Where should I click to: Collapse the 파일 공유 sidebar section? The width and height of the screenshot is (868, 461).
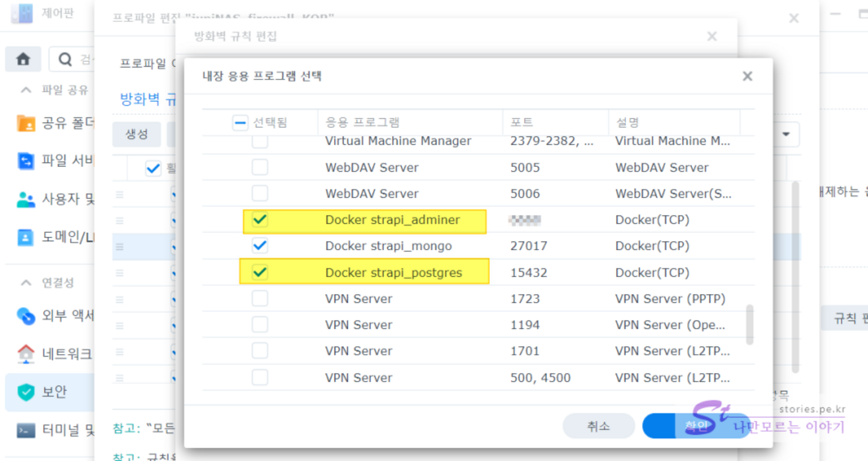coord(26,90)
